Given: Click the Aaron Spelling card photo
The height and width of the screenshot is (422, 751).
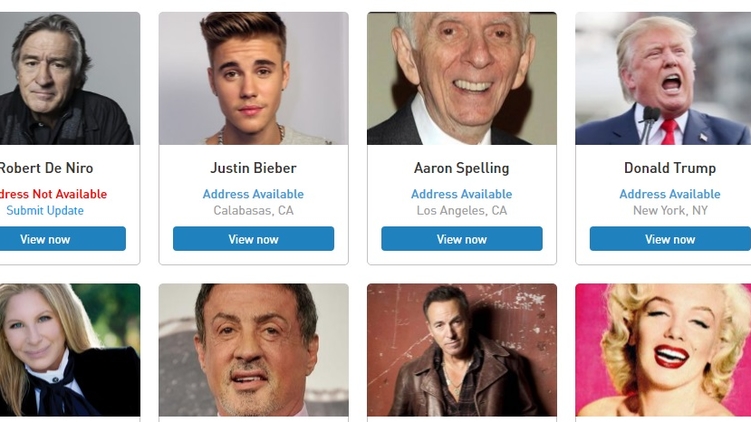Looking at the screenshot, I should tap(461, 78).
